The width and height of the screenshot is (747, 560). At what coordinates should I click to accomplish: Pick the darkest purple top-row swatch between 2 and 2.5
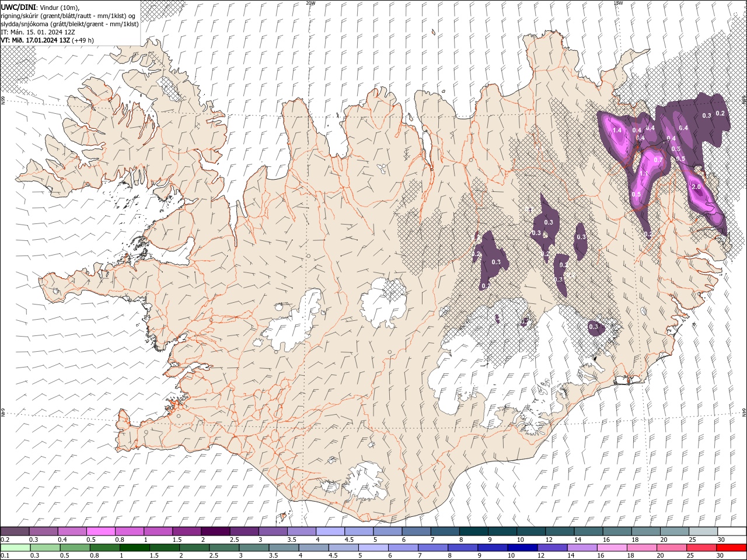point(215,531)
